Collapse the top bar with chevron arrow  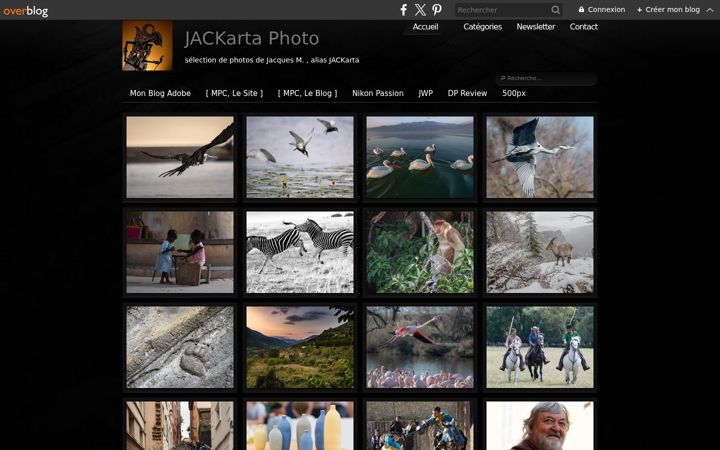[x=710, y=10]
